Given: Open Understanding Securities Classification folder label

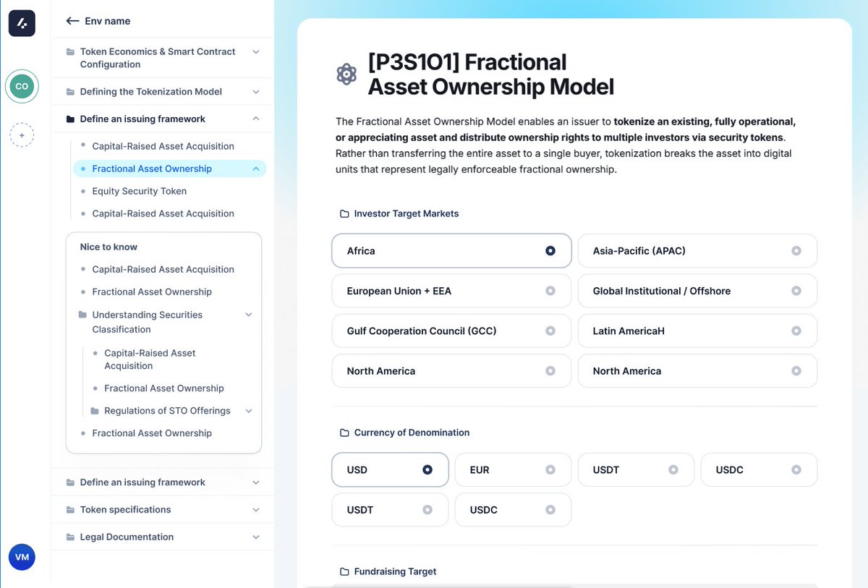Looking at the screenshot, I should point(147,322).
